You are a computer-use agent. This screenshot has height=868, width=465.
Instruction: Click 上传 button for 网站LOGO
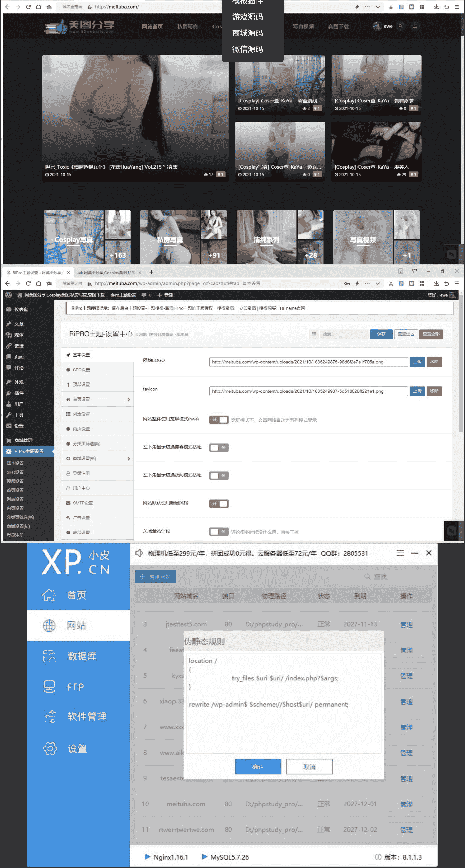click(417, 362)
